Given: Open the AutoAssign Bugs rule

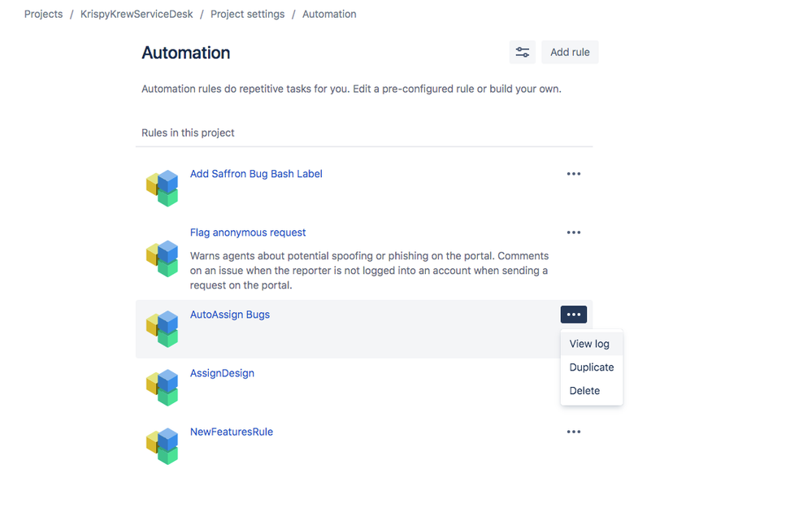Looking at the screenshot, I should [x=229, y=314].
